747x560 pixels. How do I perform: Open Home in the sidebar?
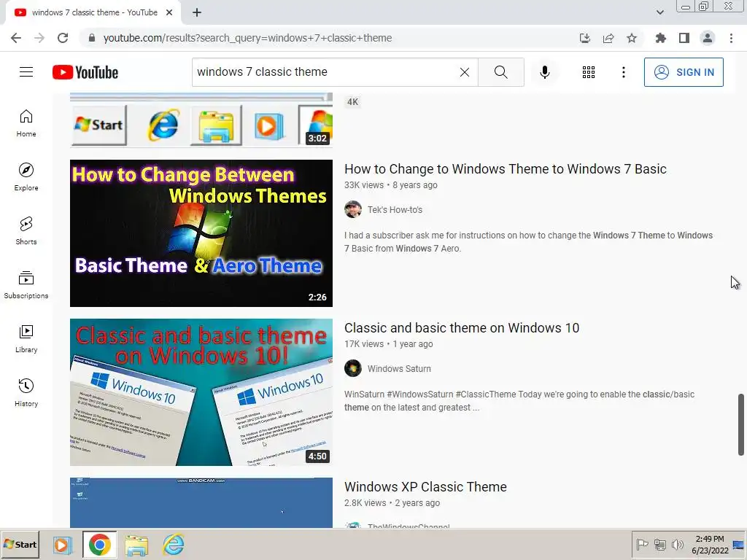click(x=26, y=123)
